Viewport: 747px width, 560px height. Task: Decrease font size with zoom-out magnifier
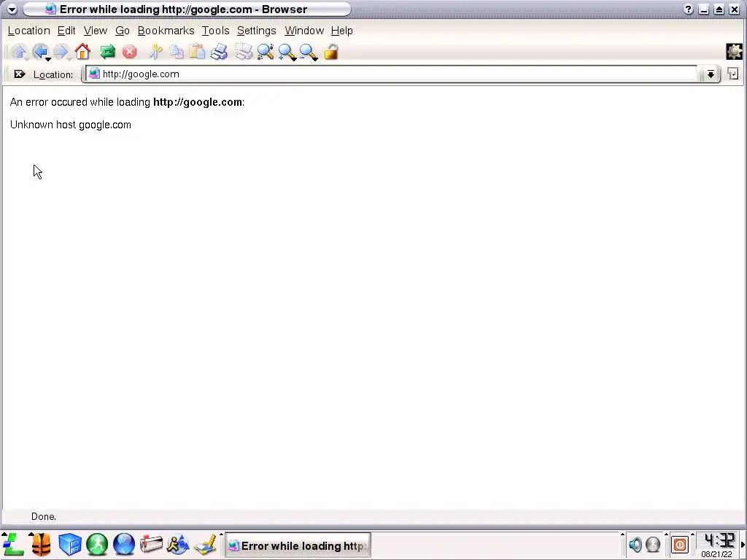point(309,52)
